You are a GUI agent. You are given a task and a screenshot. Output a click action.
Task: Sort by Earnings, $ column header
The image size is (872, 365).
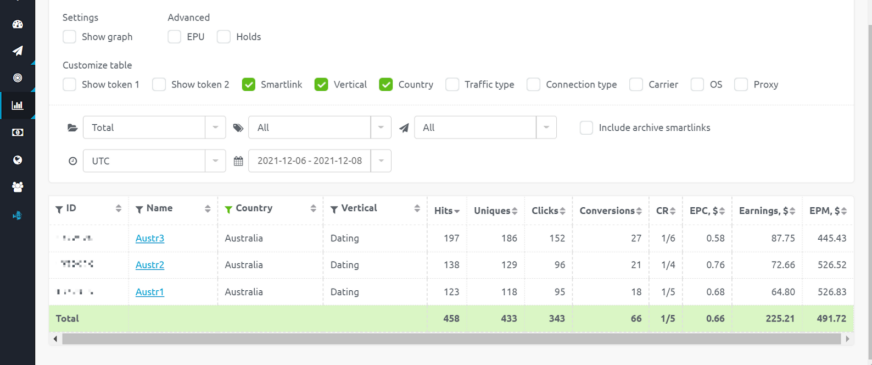coord(767,211)
